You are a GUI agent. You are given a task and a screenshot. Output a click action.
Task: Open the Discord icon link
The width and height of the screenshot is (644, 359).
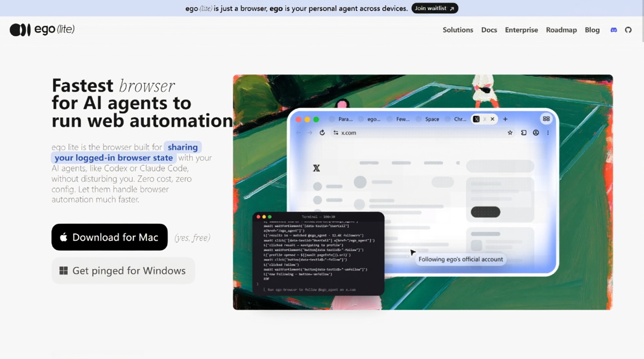614,30
